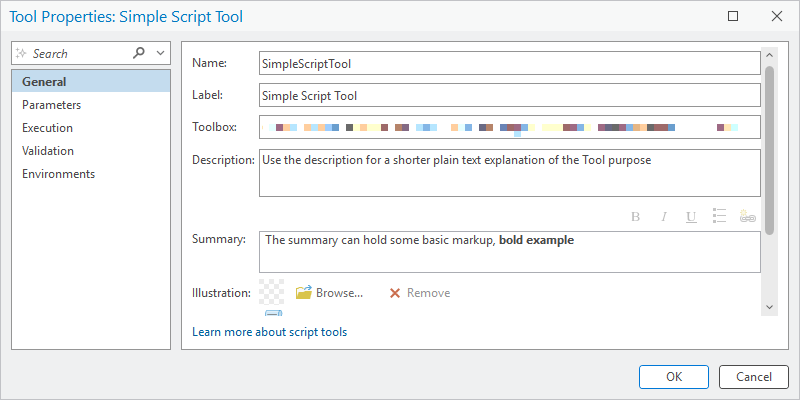This screenshot has height=400, width=800.
Task: Open the Learn more about script tools link
Action: [269, 332]
